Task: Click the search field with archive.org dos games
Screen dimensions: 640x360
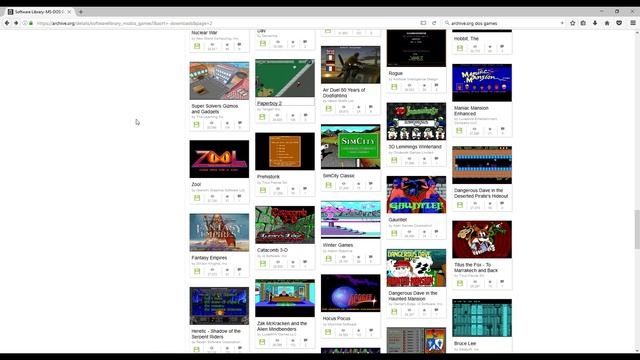Action: tap(504, 23)
